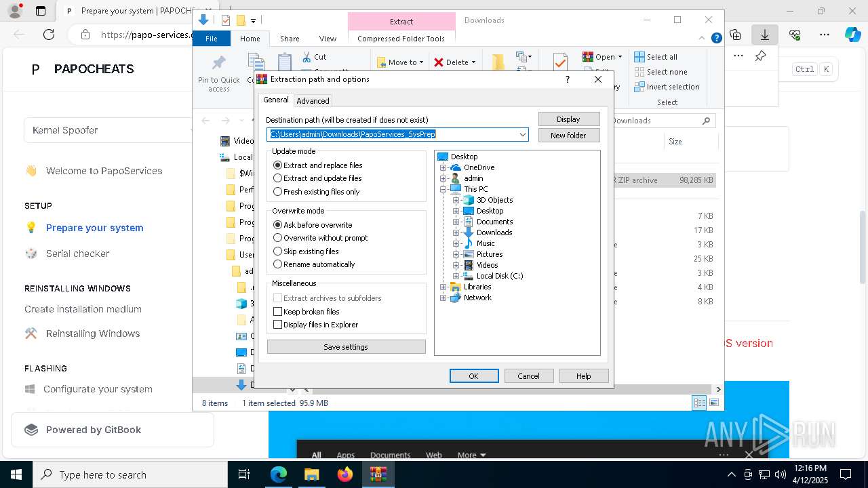Expand Downloads node in folder tree
868x488 pixels.
[x=456, y=232]
